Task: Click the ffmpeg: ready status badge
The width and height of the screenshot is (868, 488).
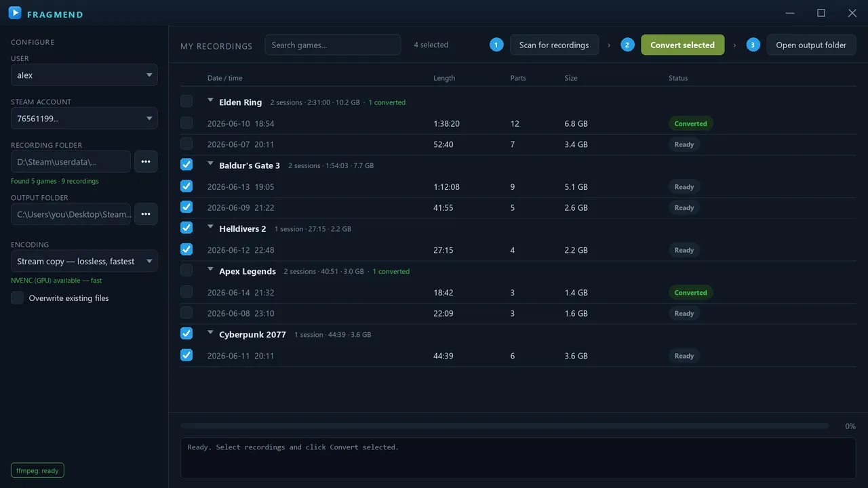Action: tap(37, 470)
